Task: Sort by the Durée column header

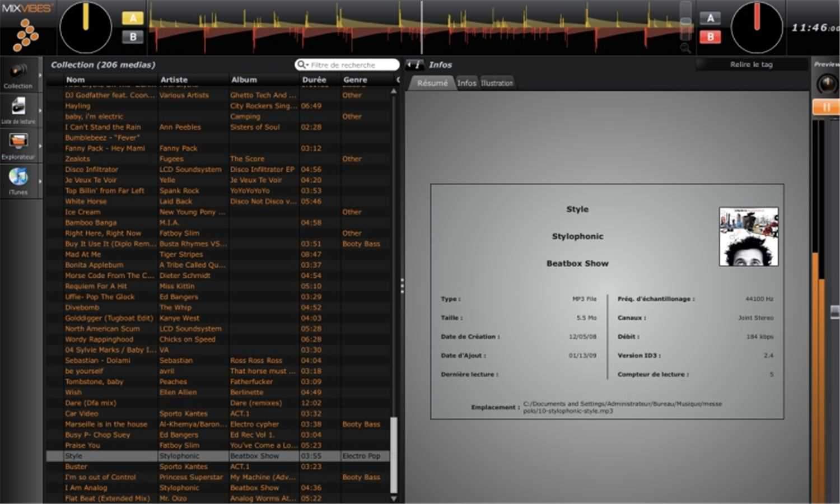Action: [314, 80]
